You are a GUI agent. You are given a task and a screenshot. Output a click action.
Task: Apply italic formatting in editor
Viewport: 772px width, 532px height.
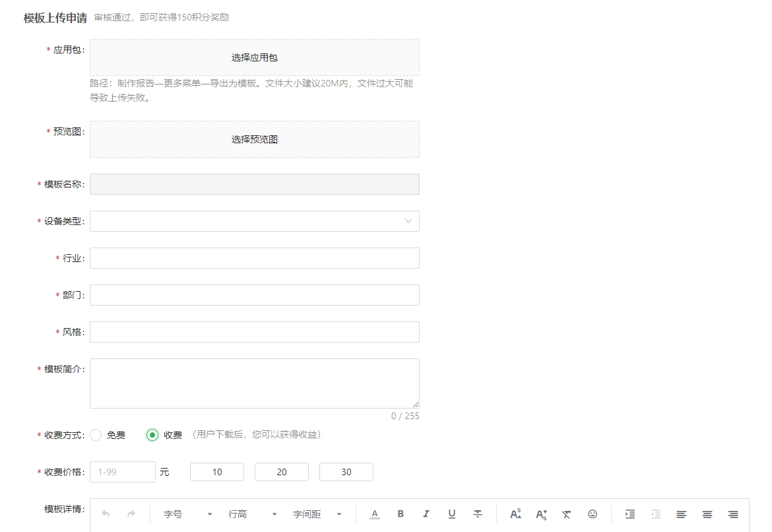[426, 514]
